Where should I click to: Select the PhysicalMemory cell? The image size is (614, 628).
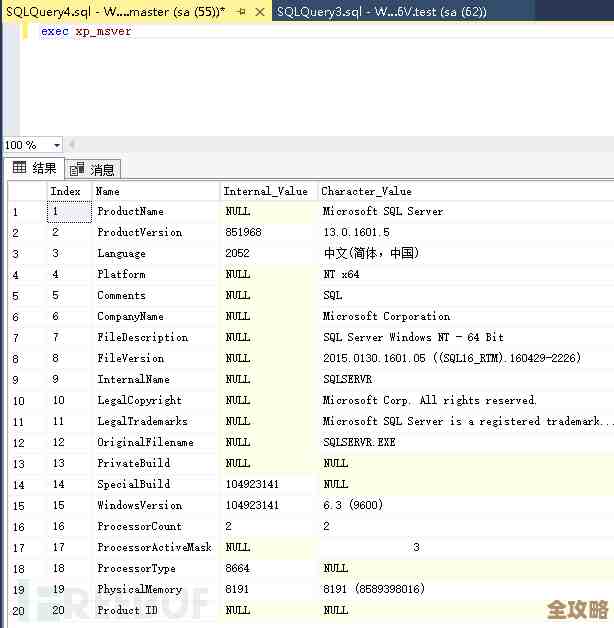(156, 589)
